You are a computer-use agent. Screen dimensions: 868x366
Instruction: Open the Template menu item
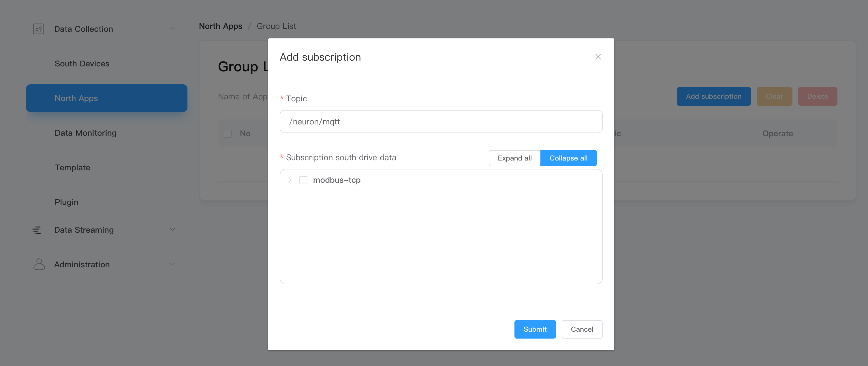[x=72, y=168]
